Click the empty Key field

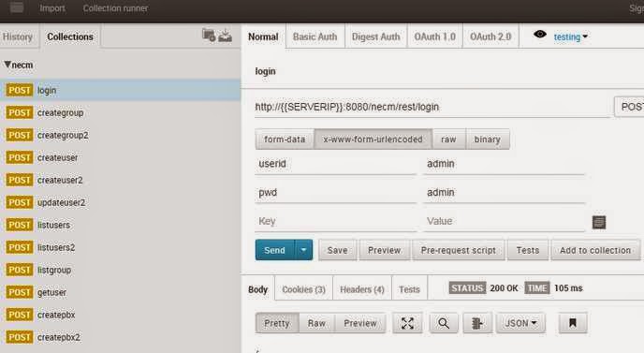click(x=335, y=222)
